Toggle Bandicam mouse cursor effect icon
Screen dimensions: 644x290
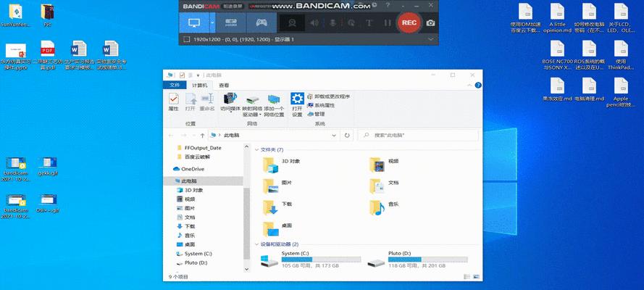point(351,23)
